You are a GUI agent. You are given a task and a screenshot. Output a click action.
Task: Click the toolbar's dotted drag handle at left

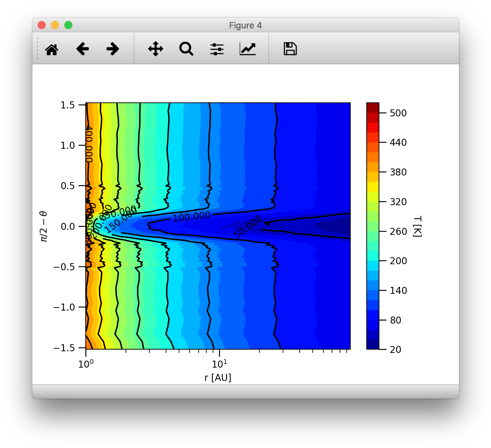38,49
